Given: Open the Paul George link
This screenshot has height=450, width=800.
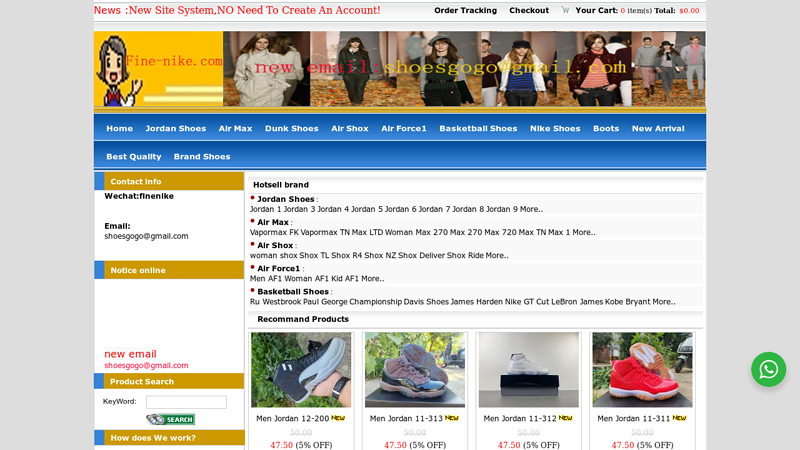Looking at the screenshot, I should (x=325, y=302).
